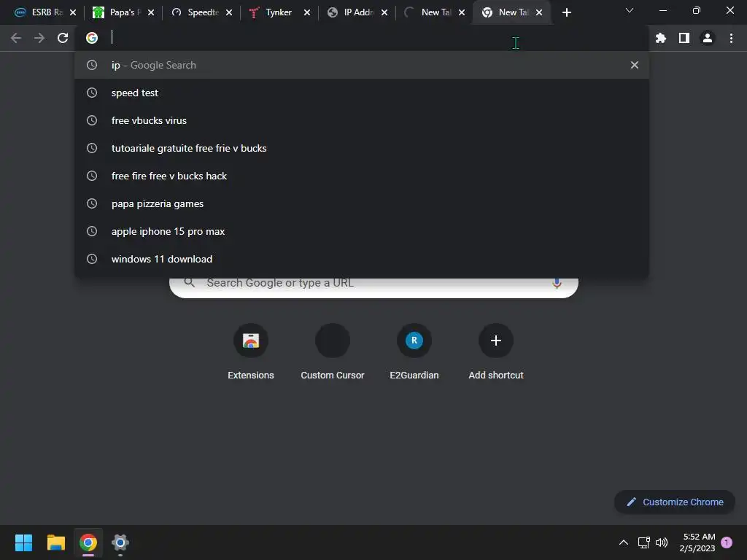The image size is (747, 560).
Task: Open the Custom Cursor shortcut tile
Action: point(333,352)
